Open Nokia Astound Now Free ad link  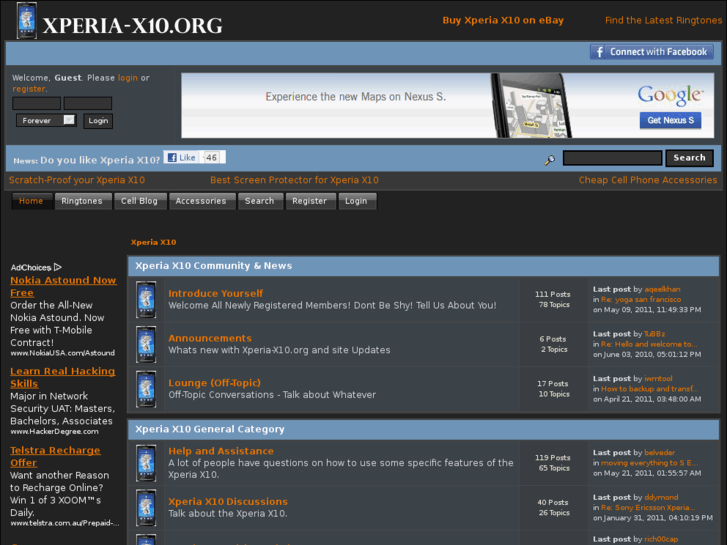pyautogui.click(x=63, y=287)
